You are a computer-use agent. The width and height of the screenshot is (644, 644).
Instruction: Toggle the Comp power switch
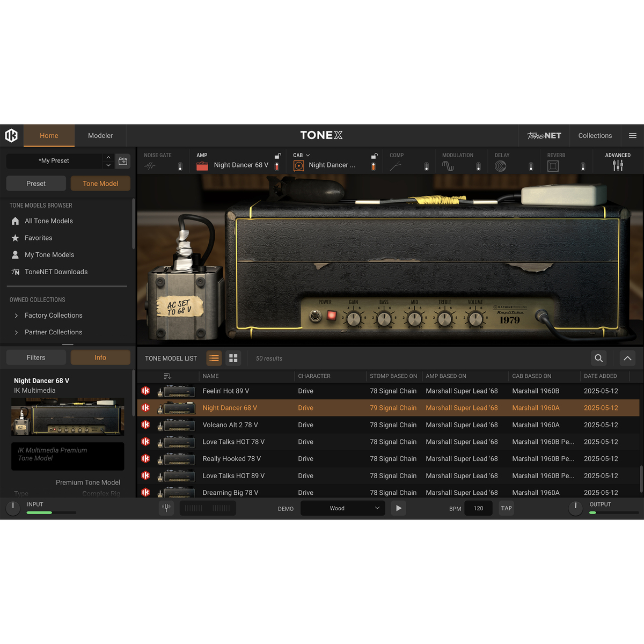pyautogui.click(x=426, y=166)
